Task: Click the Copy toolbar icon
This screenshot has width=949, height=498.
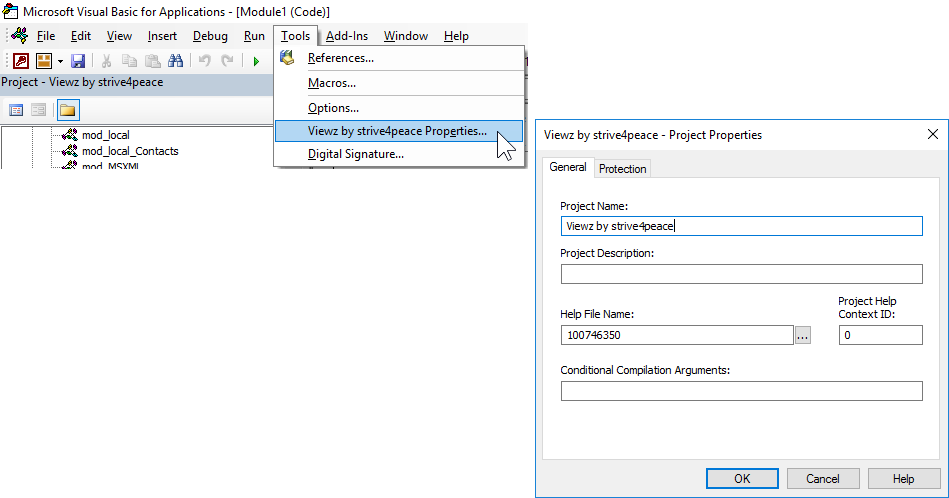Action: pyautogui.click(x=129, y=61)
